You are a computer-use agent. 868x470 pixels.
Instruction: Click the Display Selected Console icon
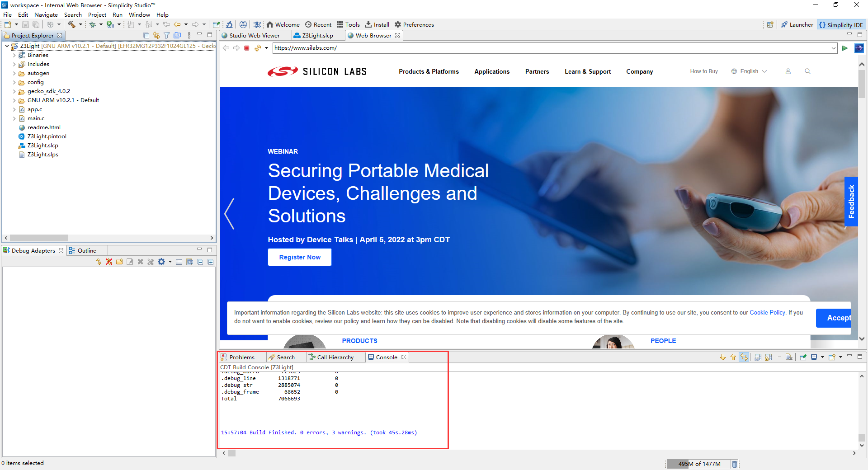(x=814, y=357)
